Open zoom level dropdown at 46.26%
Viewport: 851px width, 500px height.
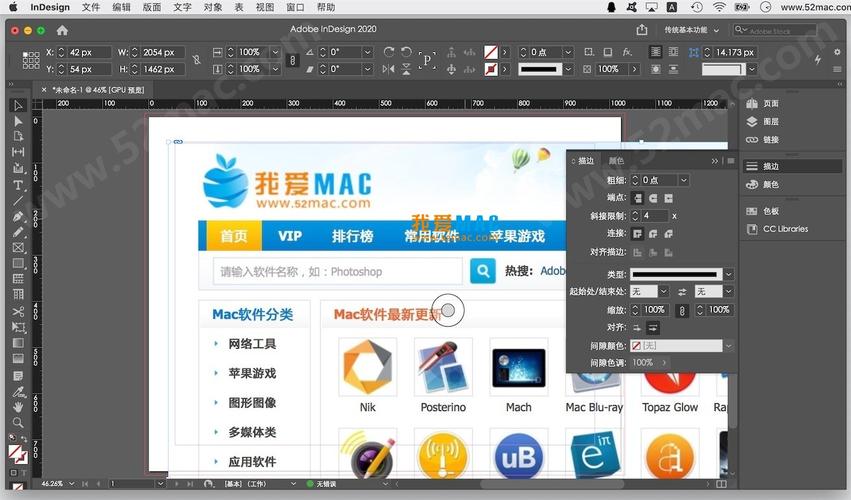point(72,483)
